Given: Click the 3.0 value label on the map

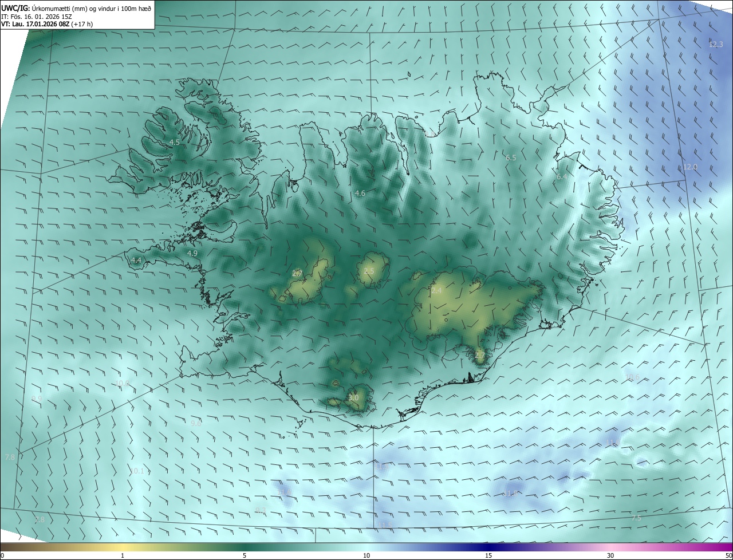Looking at the screenshot, I should click(x=353, y=397).
